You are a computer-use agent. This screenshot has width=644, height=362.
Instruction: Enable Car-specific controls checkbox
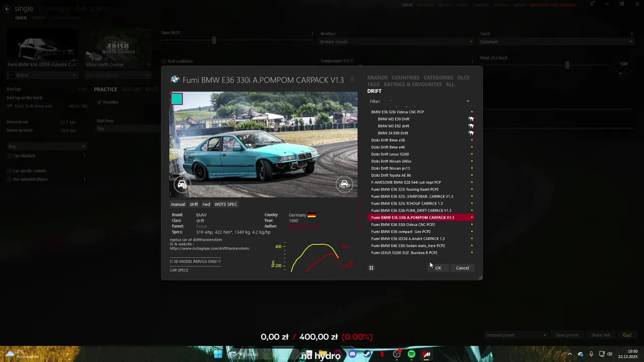pyautogui.click(x=10, y=171)
